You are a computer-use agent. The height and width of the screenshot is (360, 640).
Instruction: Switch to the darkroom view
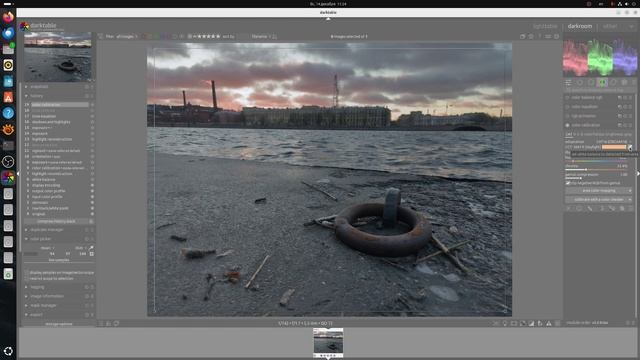click(580, 26)
